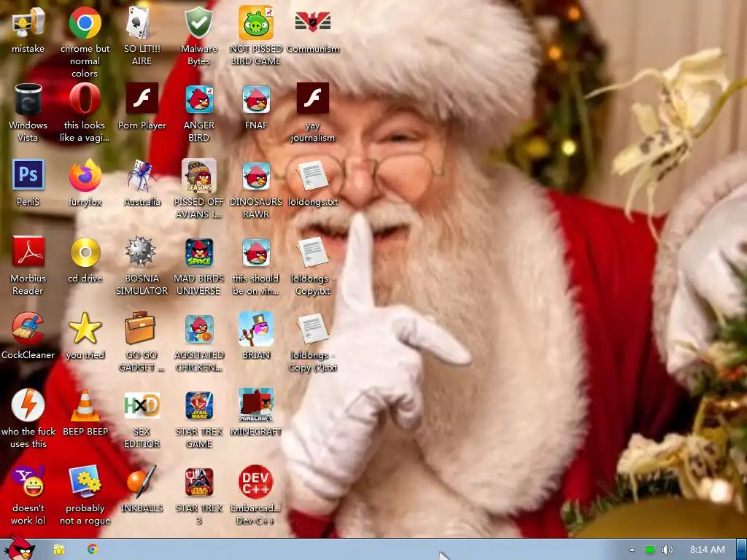
Task: Launch 'MAD BIRDS UNIVERSE' Space icon
Action: [199, 252]
